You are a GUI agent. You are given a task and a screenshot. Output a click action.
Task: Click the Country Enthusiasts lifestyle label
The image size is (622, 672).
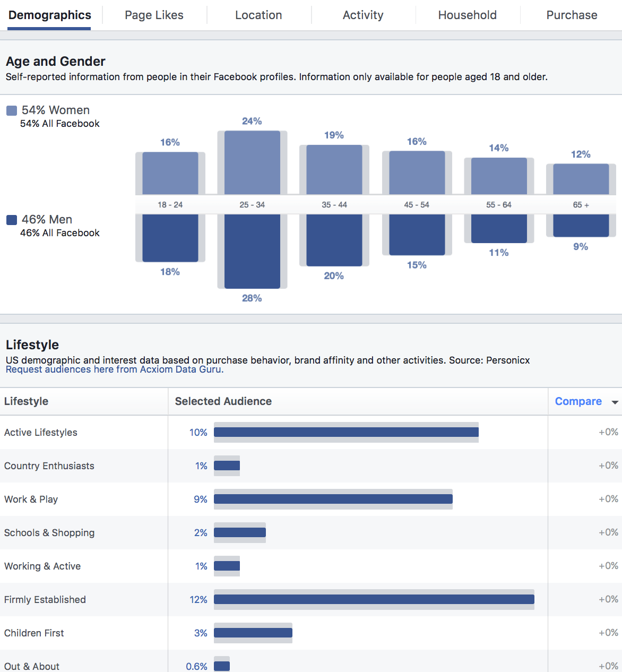(x=49, y=466)
